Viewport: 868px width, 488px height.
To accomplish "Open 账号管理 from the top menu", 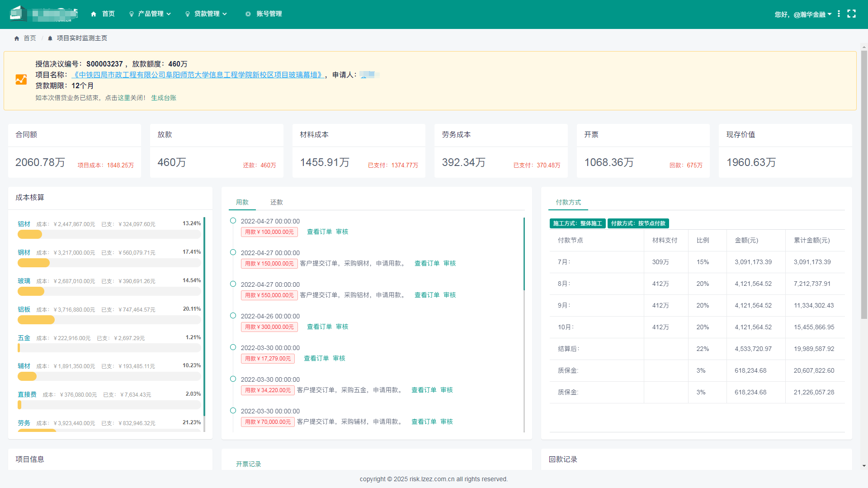I will coord(269,14).
